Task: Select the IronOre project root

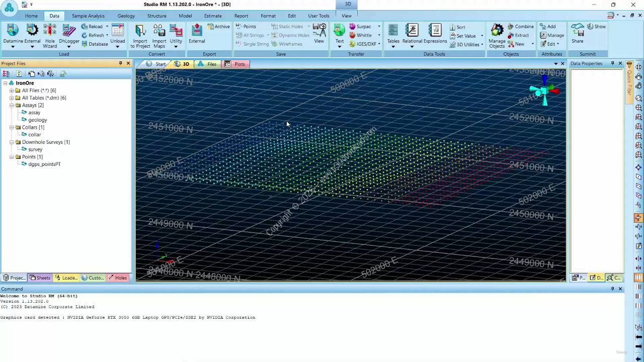Action: point(25,83)
